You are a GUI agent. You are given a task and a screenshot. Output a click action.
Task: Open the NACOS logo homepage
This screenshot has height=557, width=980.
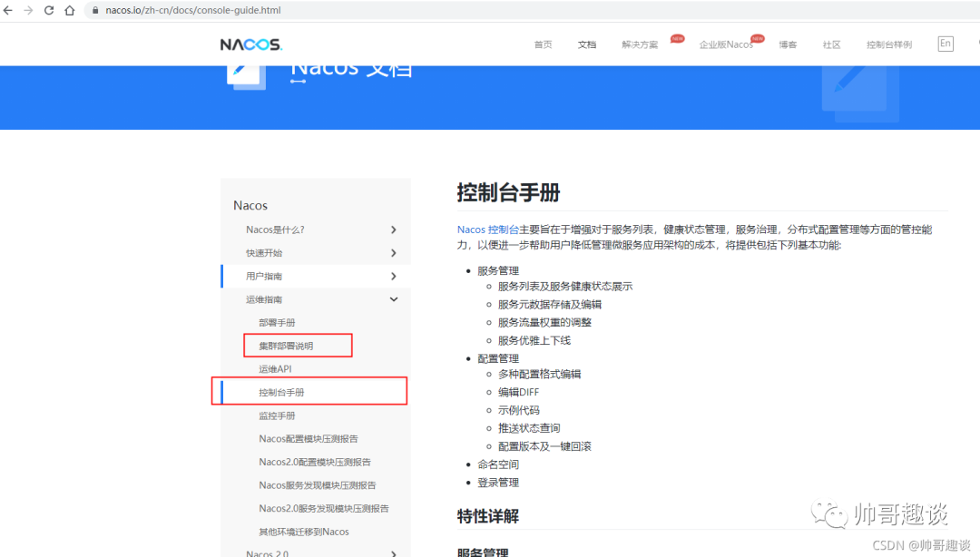[x=251, y=44]
